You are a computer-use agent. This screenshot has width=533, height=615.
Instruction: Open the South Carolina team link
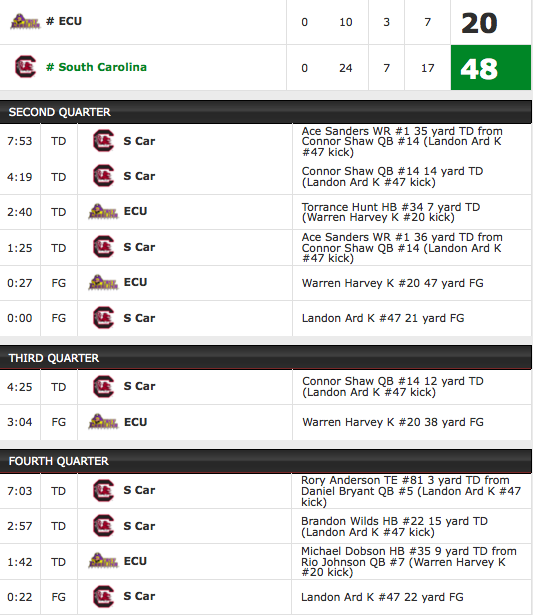[102, 67]
